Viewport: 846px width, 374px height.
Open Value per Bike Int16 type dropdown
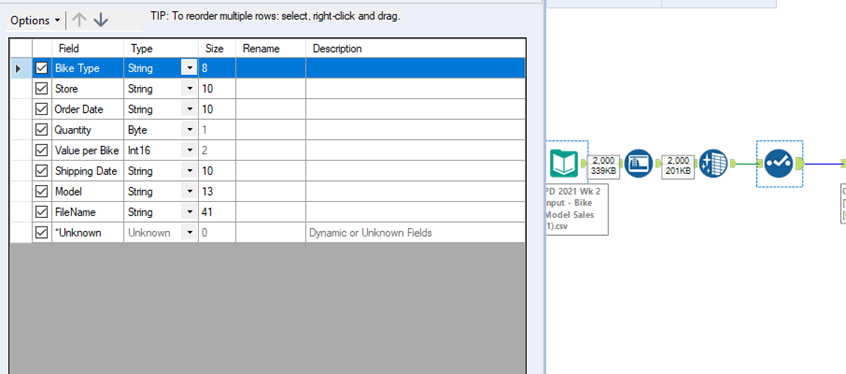coord(189,150)
